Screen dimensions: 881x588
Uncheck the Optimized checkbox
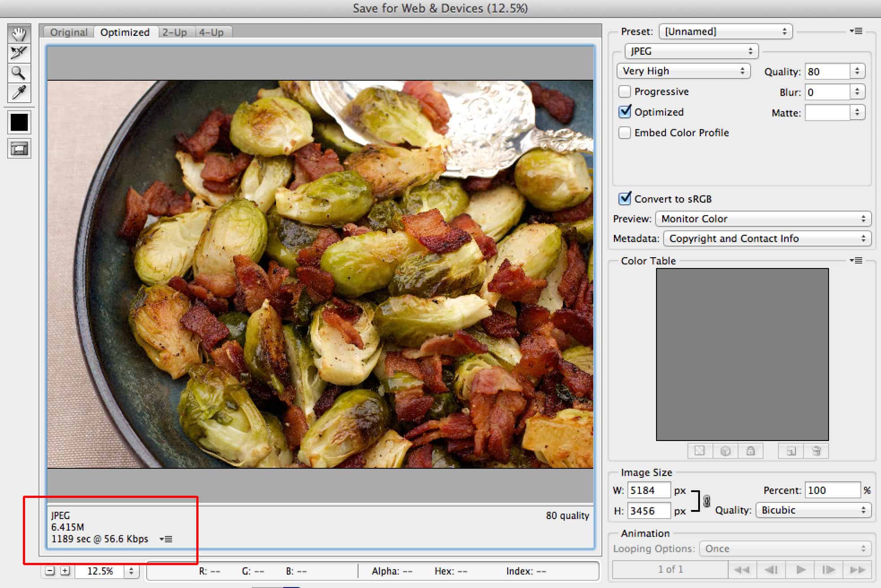624,112
